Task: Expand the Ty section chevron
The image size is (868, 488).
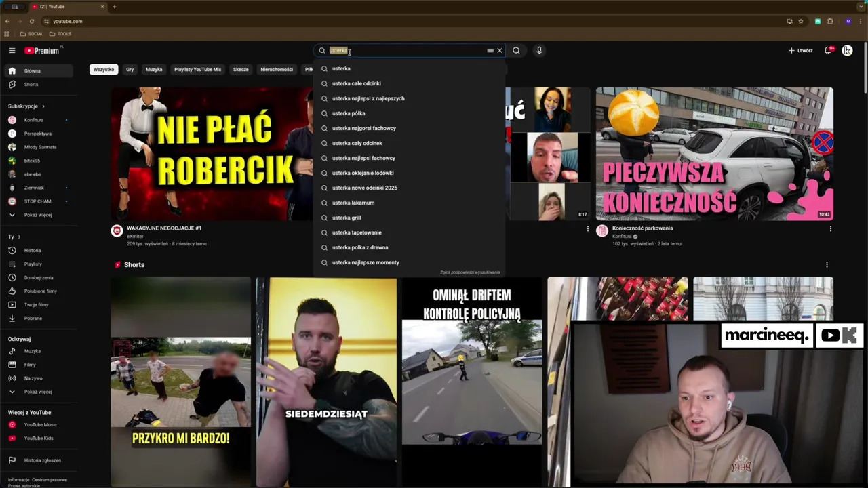Action: coord(19,237)
